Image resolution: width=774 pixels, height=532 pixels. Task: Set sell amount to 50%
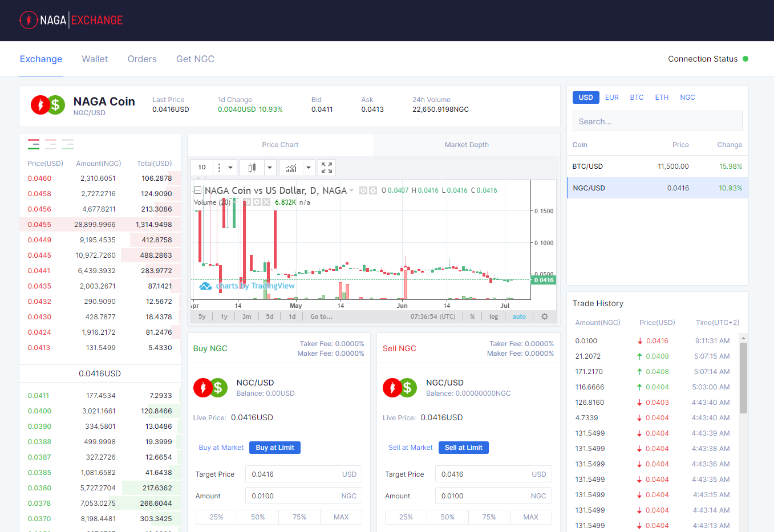[x=448, y=517]
